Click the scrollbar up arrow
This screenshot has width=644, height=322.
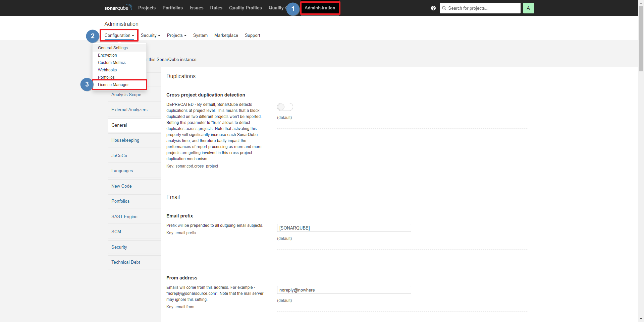coord(641,3)
